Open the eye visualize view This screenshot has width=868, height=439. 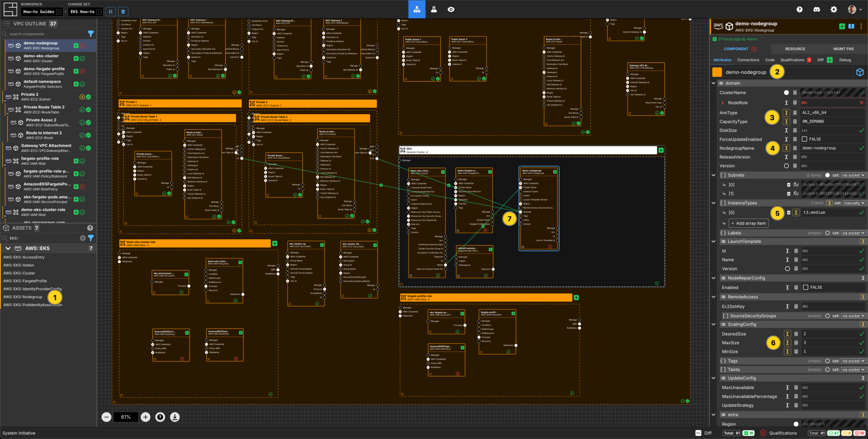[x=451, y=9]
